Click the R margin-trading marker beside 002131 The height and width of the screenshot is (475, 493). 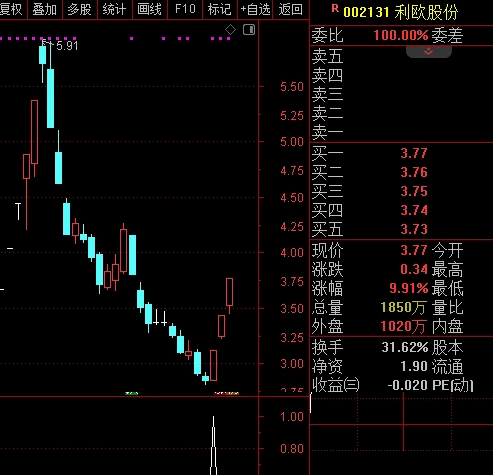[335, 9]
